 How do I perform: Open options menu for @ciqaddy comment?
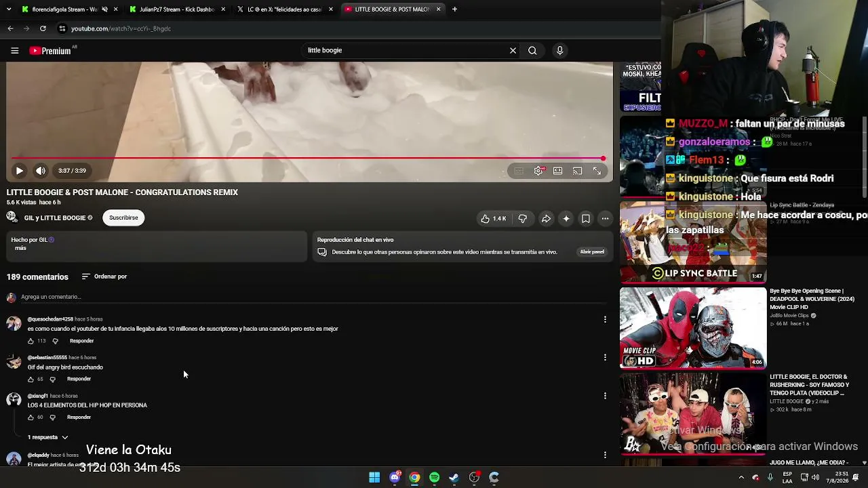pos(605,455)
